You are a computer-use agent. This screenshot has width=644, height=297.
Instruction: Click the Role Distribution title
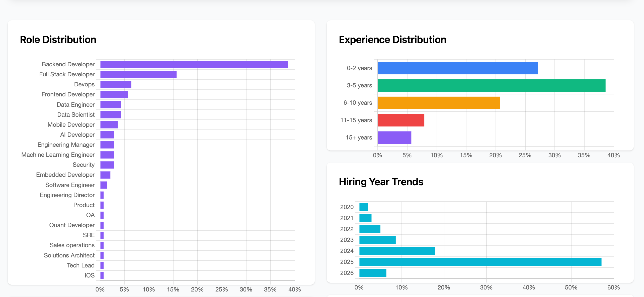(58, 39)
